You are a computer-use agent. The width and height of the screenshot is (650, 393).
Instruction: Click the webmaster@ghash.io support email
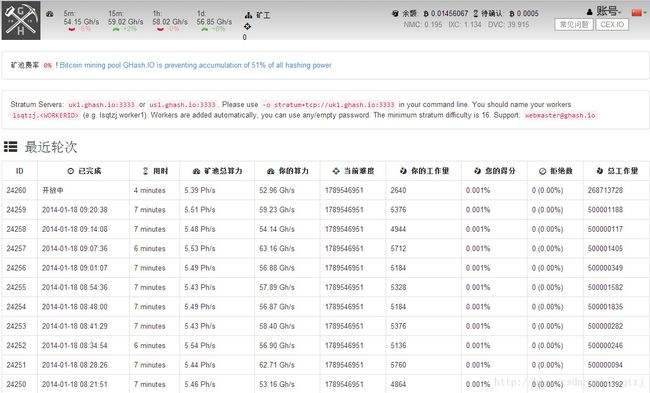560,115
